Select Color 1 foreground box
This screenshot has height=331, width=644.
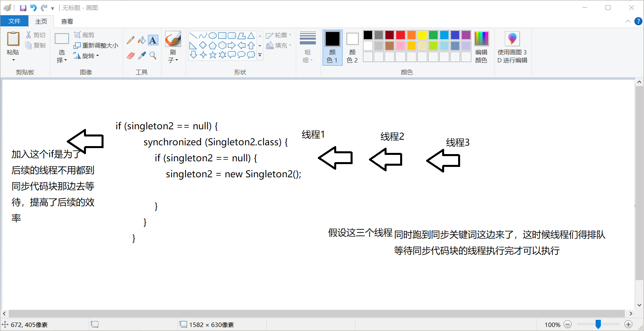(x=332, y=47)
